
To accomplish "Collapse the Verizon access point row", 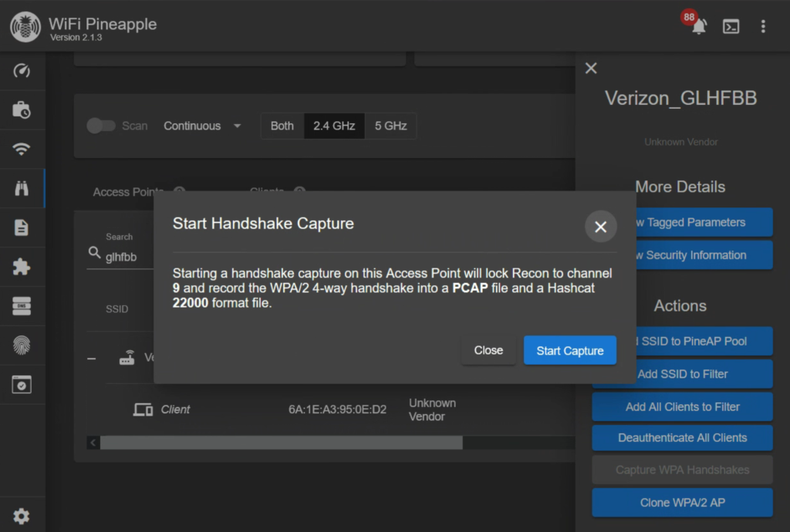I will click(91, 359).
